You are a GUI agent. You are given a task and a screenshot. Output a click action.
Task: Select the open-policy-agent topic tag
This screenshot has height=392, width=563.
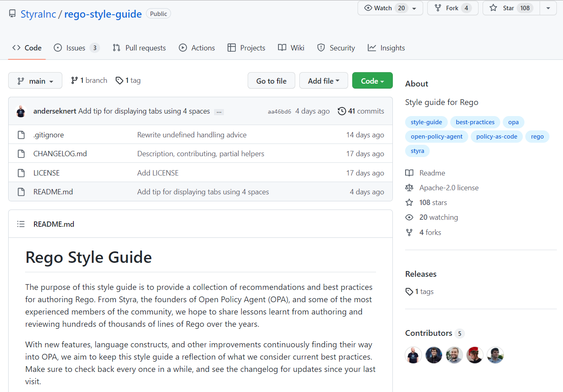[x=436, y=137]
